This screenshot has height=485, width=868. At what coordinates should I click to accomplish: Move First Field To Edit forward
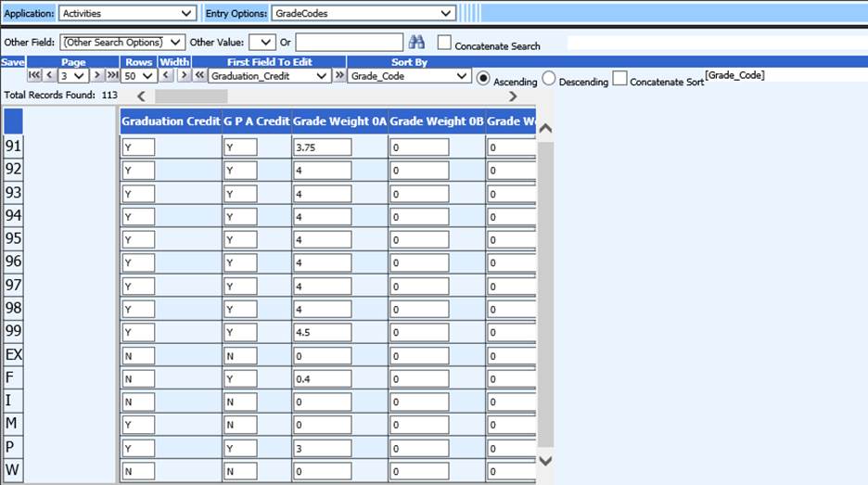339,76
